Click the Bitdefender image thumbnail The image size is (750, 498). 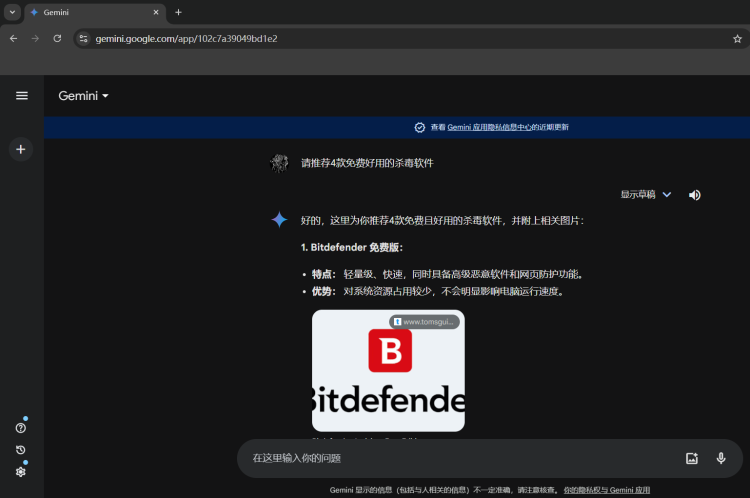pos(388,370)
